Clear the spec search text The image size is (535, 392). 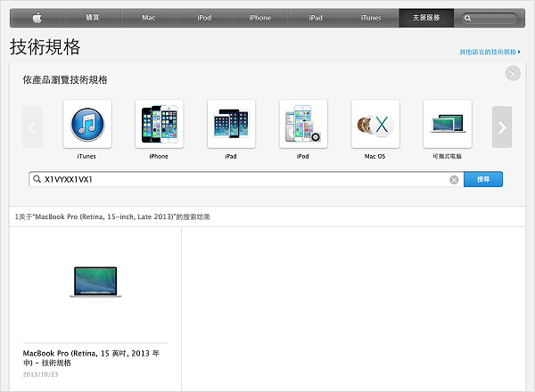click(454, 180)
